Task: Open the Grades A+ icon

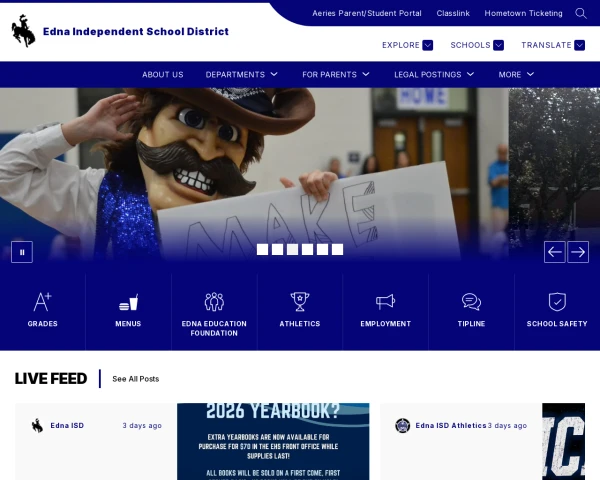Action: coord(42,302)
